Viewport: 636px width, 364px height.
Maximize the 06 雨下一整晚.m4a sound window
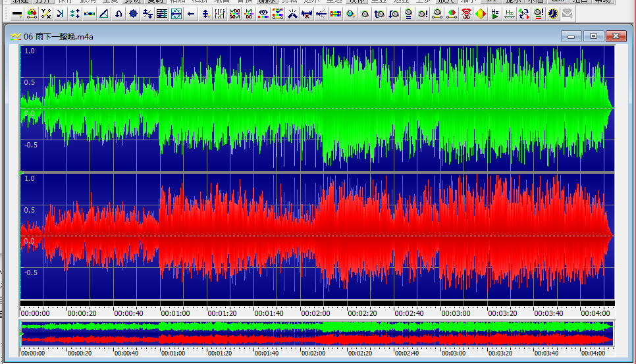coord(593,36)
